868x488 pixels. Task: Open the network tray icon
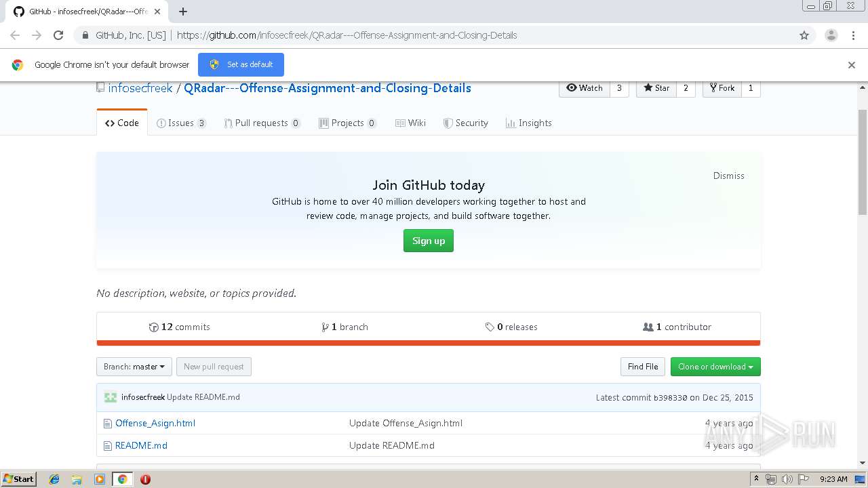click(771, 479)
